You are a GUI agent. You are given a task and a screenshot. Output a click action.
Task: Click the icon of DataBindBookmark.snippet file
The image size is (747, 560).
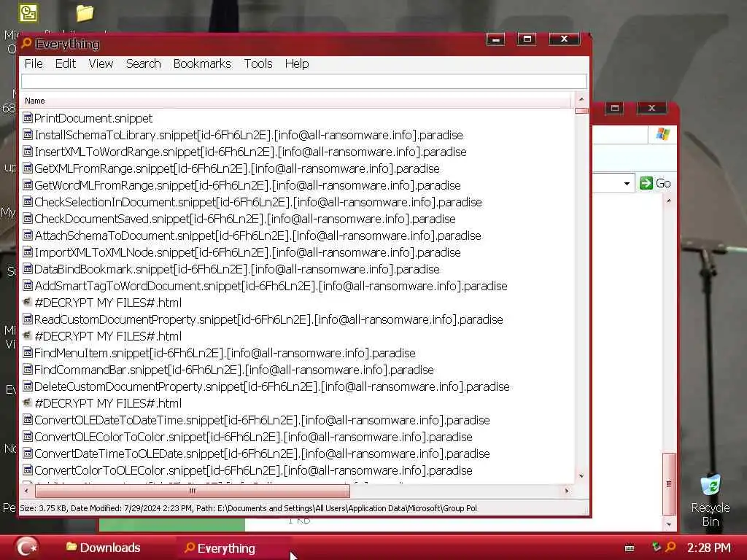tap(28, 269)
